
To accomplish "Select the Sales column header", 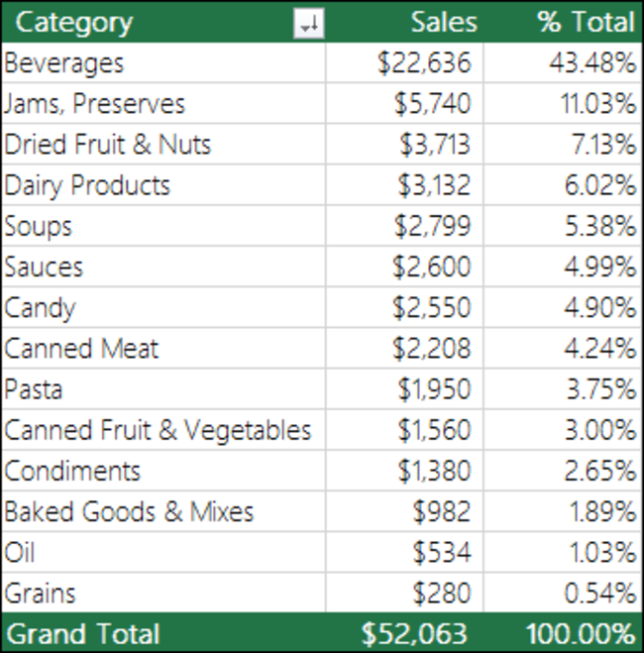I will point(443,23).
